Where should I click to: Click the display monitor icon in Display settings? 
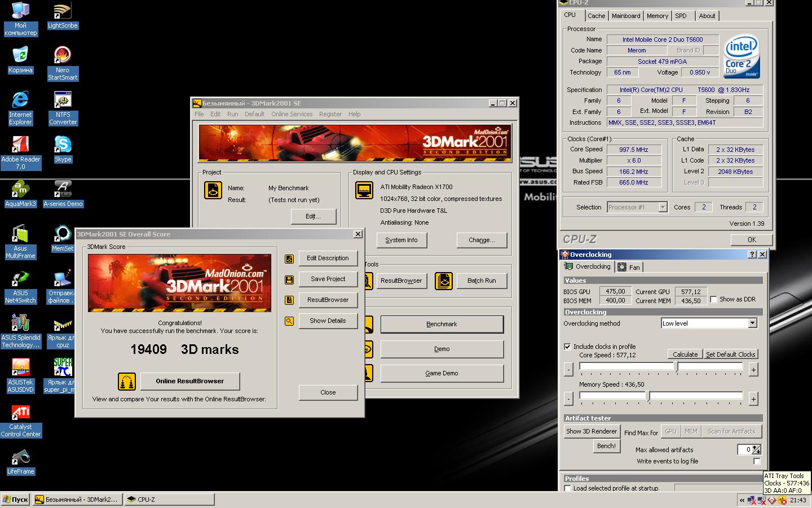(364, 190)
